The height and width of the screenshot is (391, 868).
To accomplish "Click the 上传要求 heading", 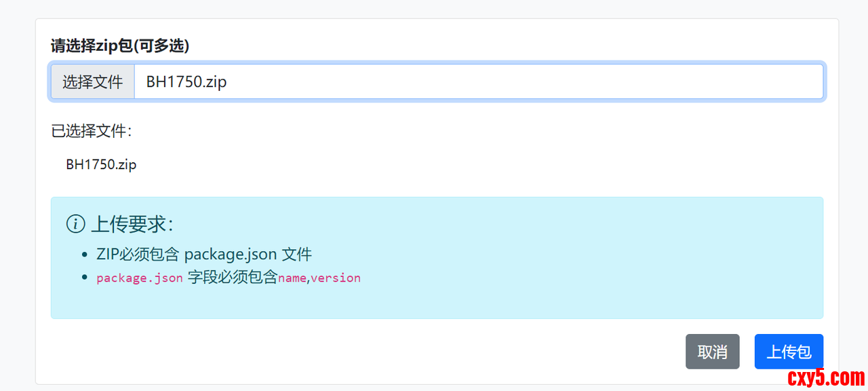I will click(132, 224).
